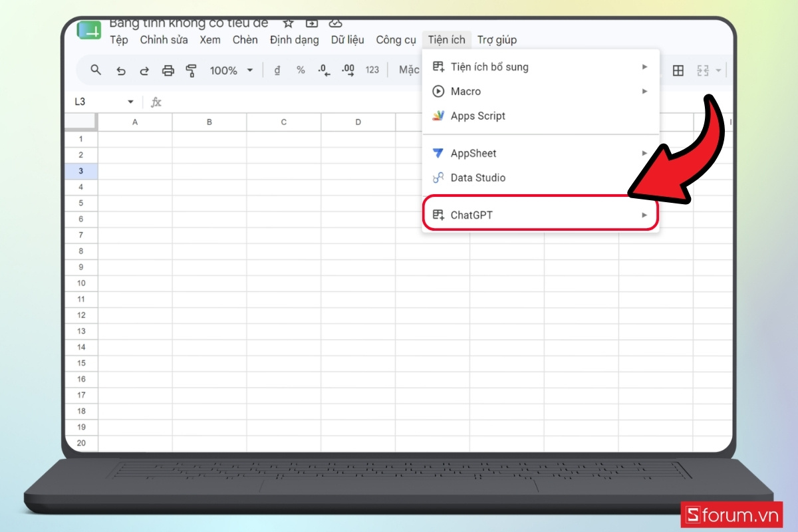
Task: Click the Macro play icon
Action: [438, 91]
